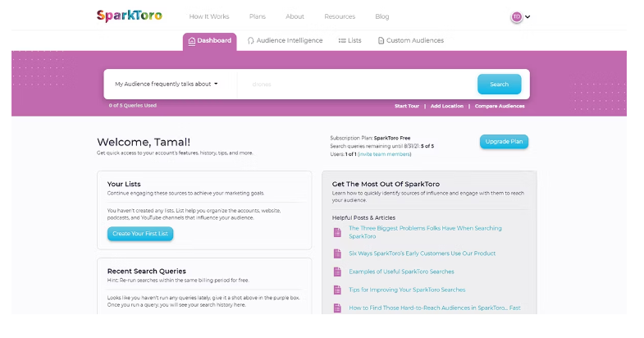The width and height of the screenshot is (644, 338).
Task: Expand the account menu chevron
Action: point(528,17)
